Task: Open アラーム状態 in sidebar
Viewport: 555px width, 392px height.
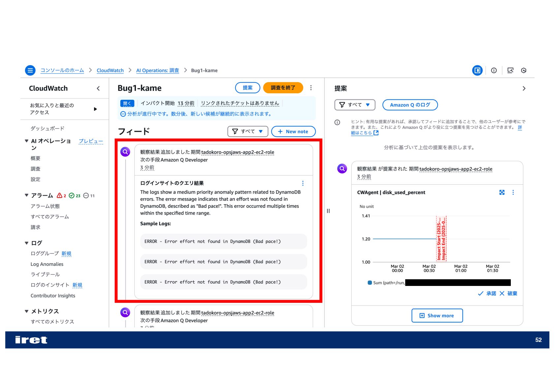Action: [x=45, y=206]
